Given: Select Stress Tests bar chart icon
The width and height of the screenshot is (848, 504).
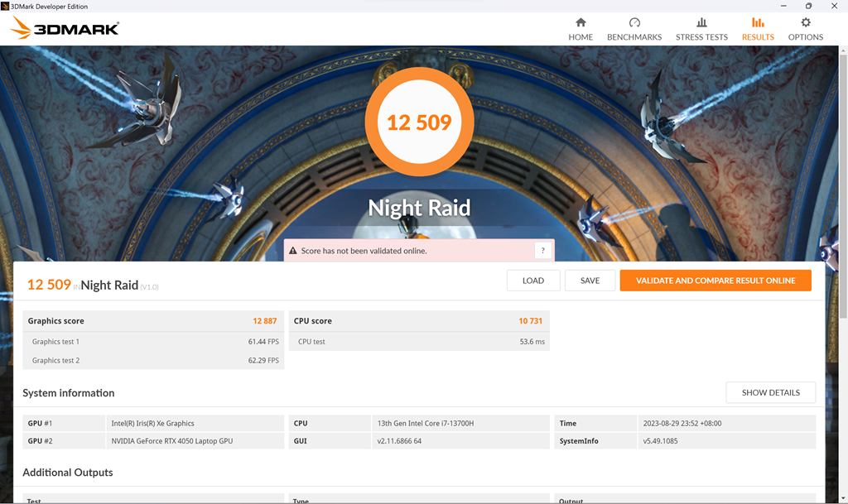Looking at the screenshot, I should point(701,22).
